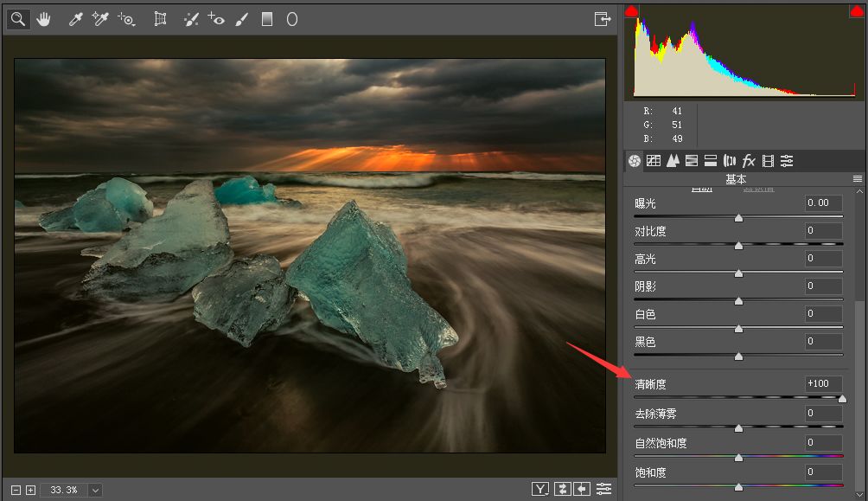Toggle the before/after preview view (Y)
This screenshot has width=868, height=501.
540,490
